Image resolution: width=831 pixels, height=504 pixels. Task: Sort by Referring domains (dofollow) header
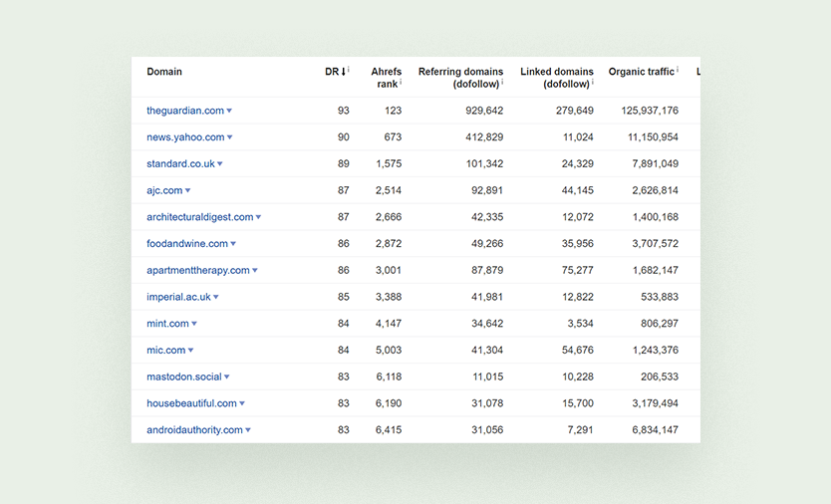click(460, 78)
